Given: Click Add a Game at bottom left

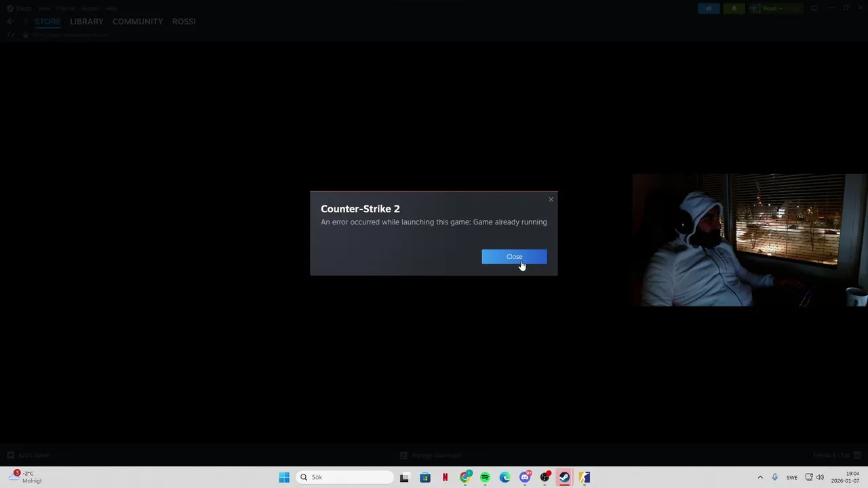Looking at the screenshot, I should point(28,455).
